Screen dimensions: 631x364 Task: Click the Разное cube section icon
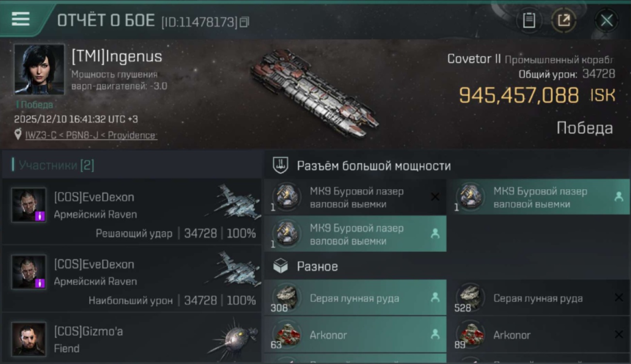281,266
